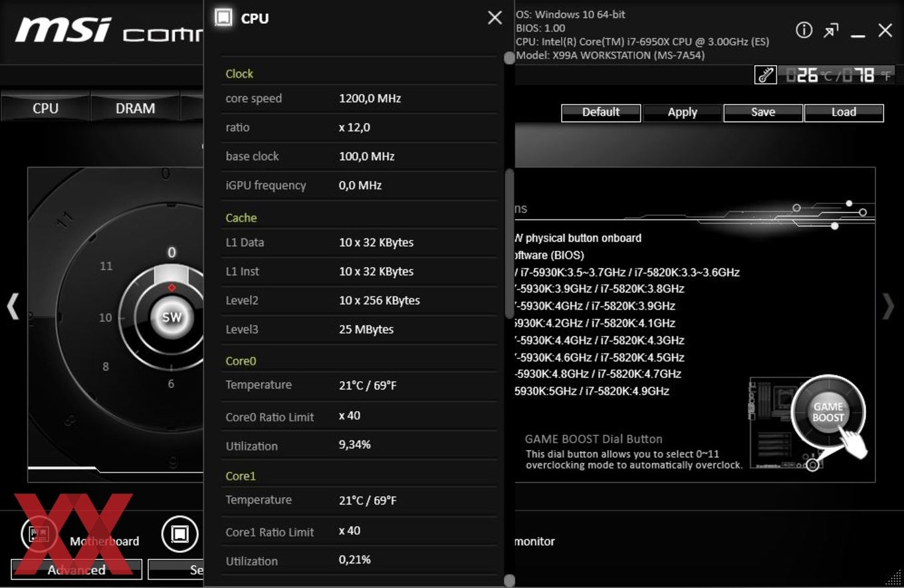Click the CPU chip icon in panel header
The image size is (904, 588).
[x=224, y=17]
